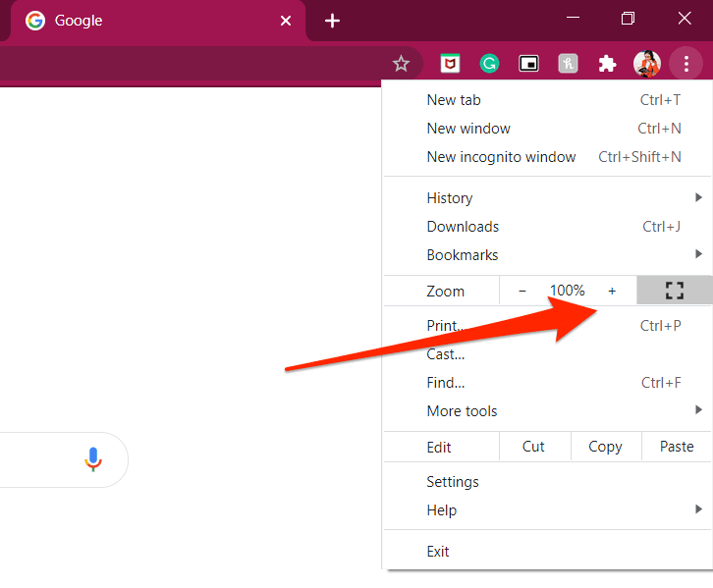Expand the Help submenu

[x=547, y=509]
